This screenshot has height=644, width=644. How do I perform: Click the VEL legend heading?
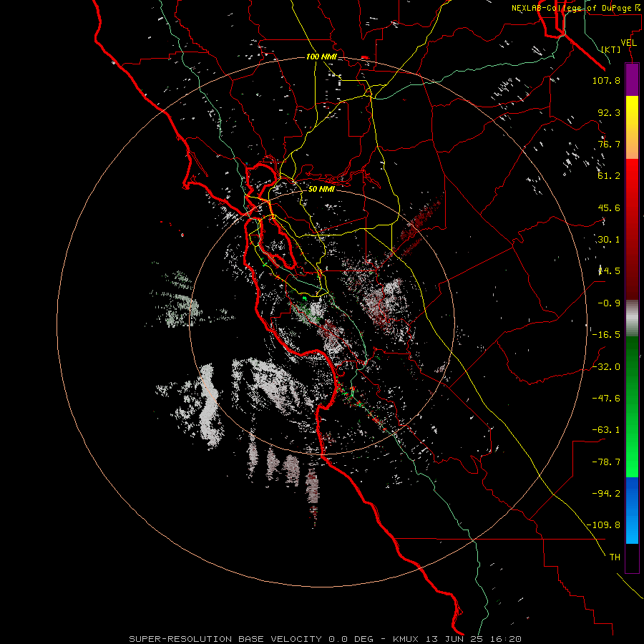[628, 43]
